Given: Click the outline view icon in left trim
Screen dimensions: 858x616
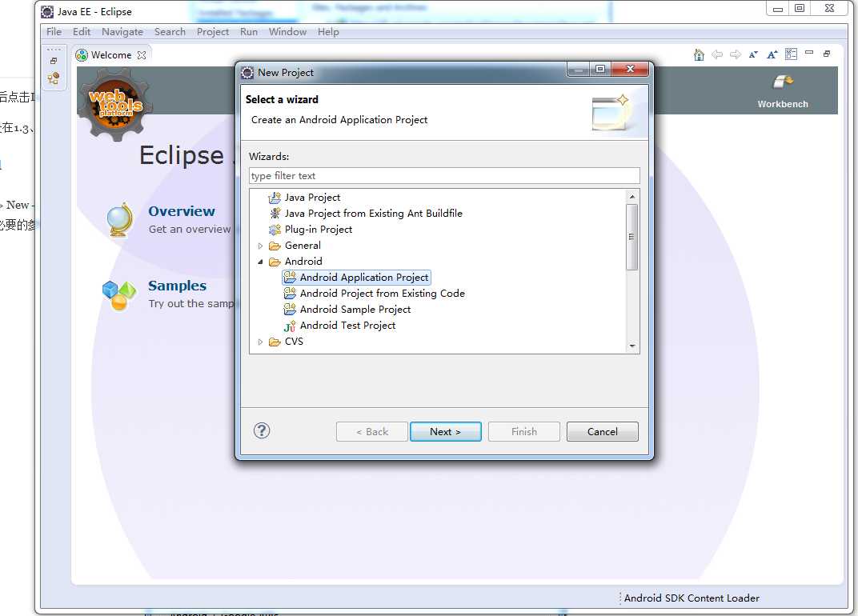Looking at the screenshot, I should (x=54, y=78).
